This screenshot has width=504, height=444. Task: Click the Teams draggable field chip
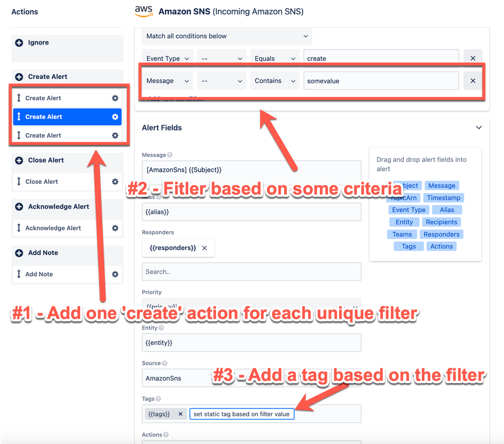pos(402,234)
